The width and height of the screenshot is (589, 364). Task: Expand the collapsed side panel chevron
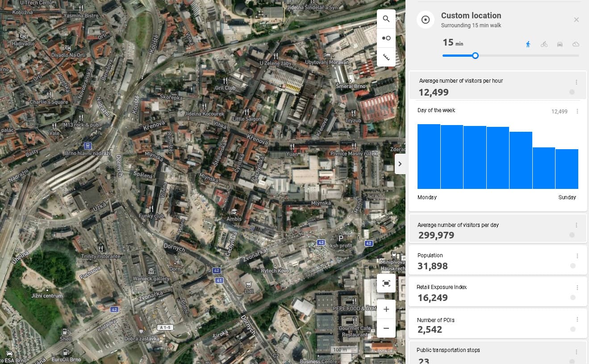tap(400, 164)
